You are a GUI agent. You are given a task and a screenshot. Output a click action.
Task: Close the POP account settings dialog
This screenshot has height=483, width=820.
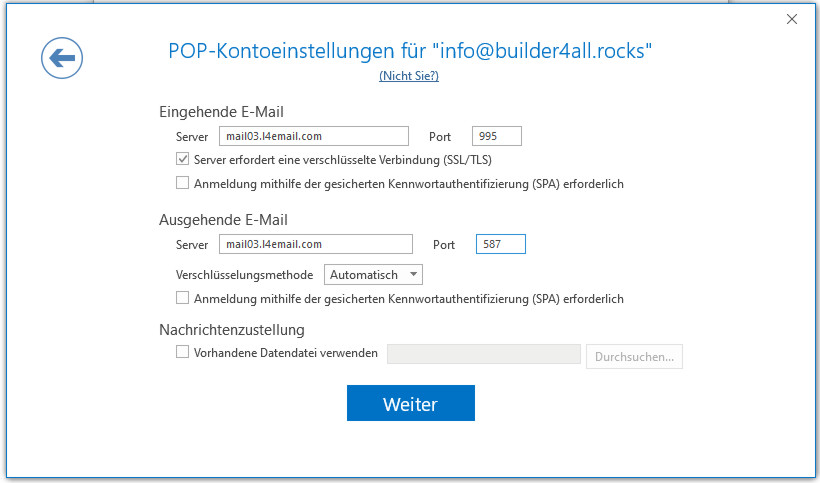[x=792, y=19]
